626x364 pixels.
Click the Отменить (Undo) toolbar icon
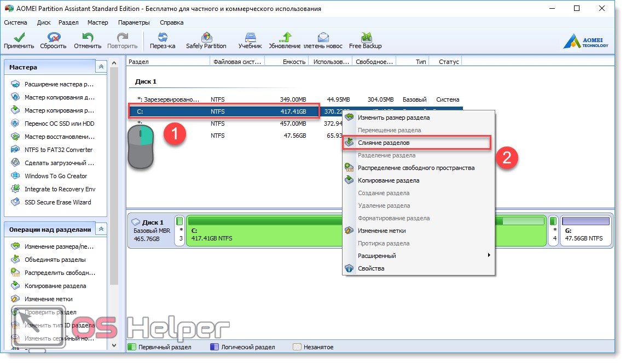click(88, 38)
